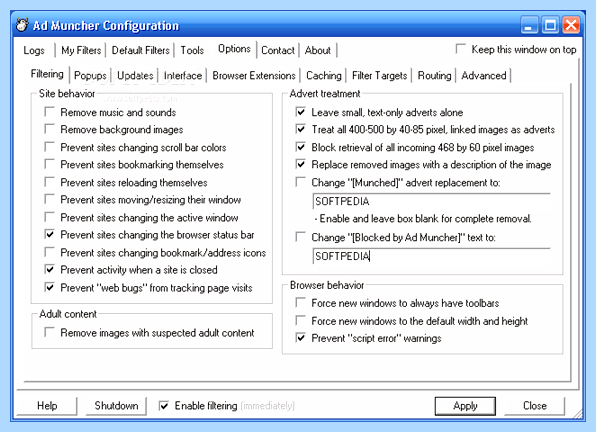
Task: Open the Filter Targets sub-tab
Action: coord(379,75)
